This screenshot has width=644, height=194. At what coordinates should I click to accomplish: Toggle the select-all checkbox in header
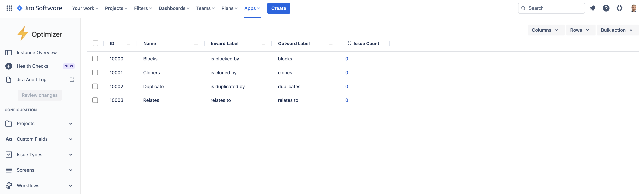[x=95, y=43]
